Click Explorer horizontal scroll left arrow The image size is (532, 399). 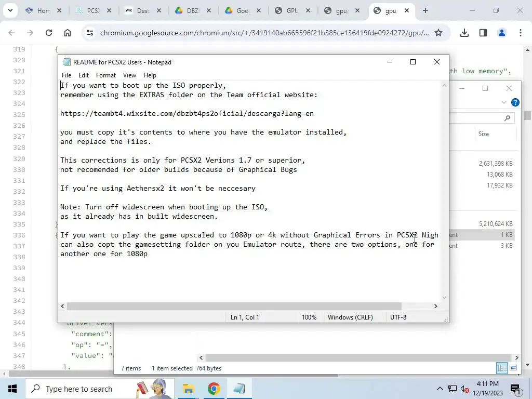tap(201, 357)
